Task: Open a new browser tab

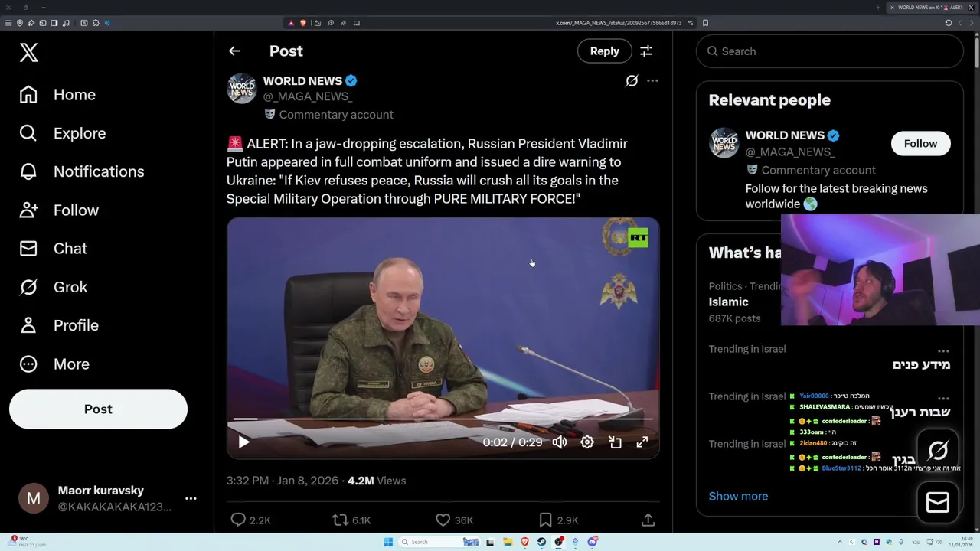Action: [x=878, y=8]
